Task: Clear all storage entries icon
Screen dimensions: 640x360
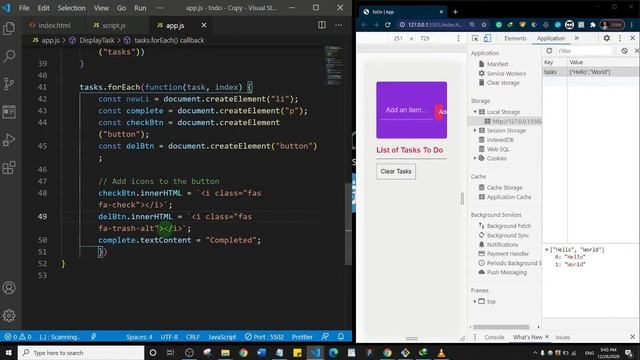Action: (x=624, y=51)
